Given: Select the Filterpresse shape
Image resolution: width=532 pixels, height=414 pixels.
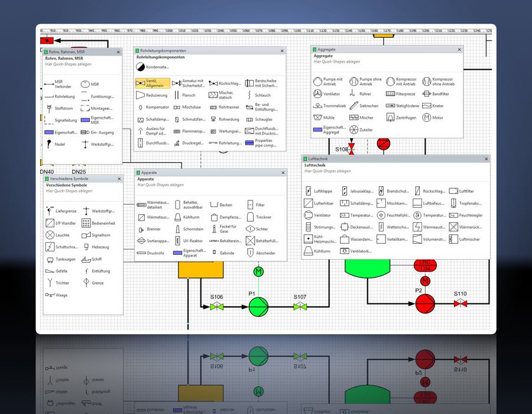Looking at the screenshot, I should coord(400,93).
